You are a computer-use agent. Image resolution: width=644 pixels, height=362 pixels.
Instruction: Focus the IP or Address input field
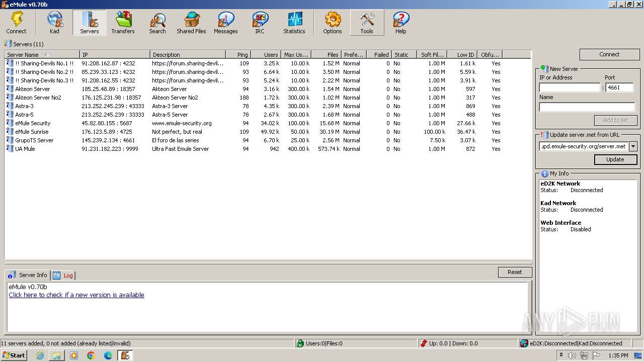pos(570,87)
